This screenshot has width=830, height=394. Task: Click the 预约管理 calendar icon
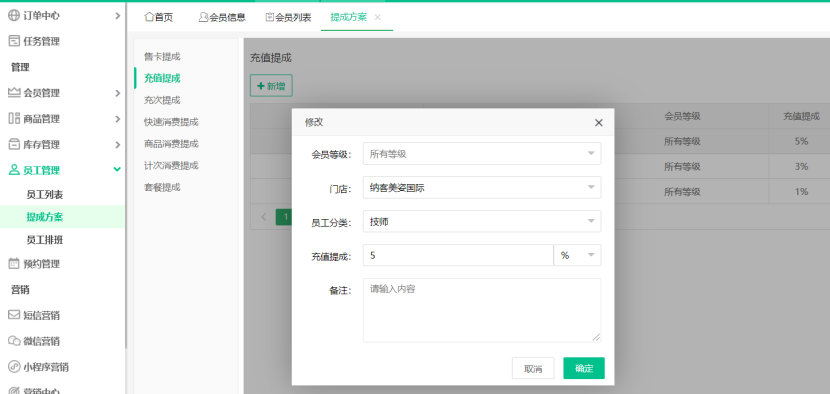coord(14,263)
